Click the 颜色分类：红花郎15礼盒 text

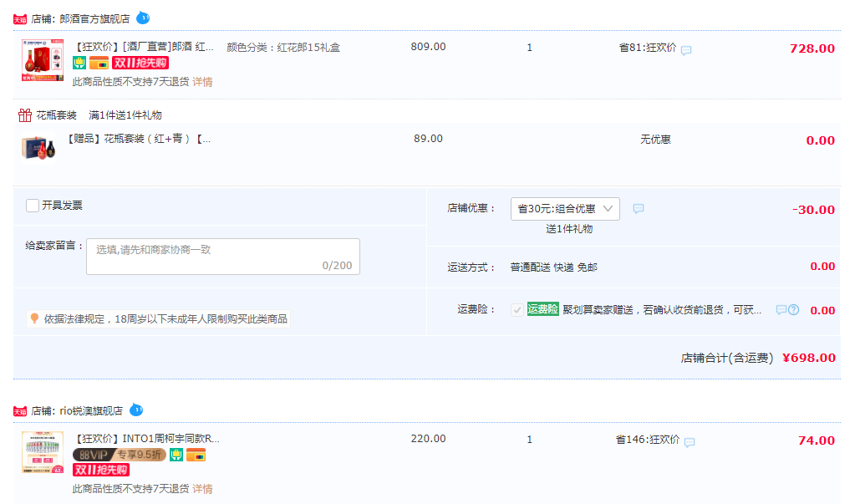pos(283,48)
